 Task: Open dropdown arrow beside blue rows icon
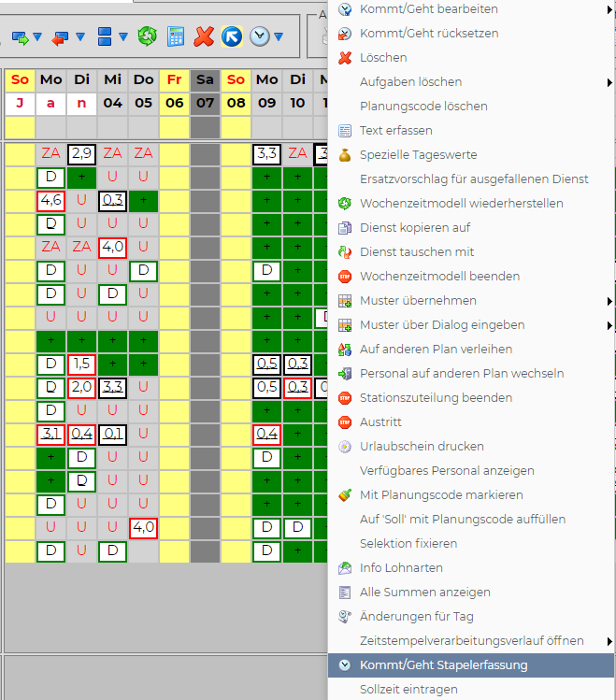click(x=122, y=37)
